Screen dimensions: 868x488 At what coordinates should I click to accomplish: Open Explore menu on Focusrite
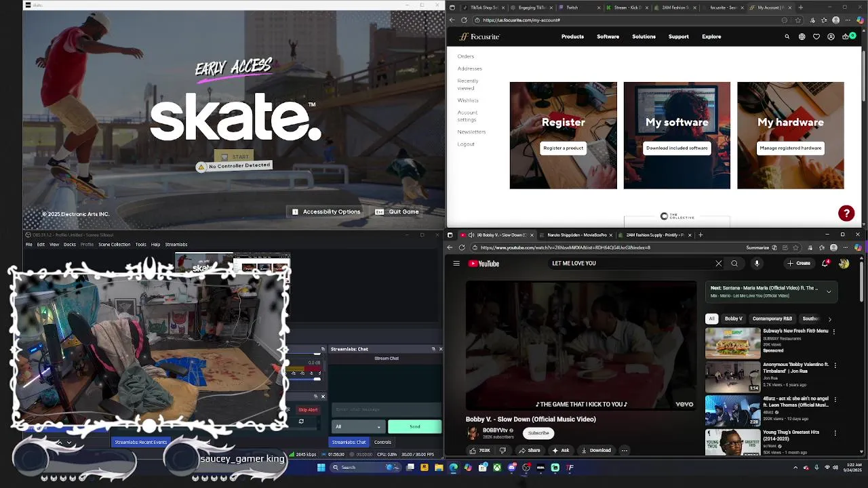coord(711,37)
